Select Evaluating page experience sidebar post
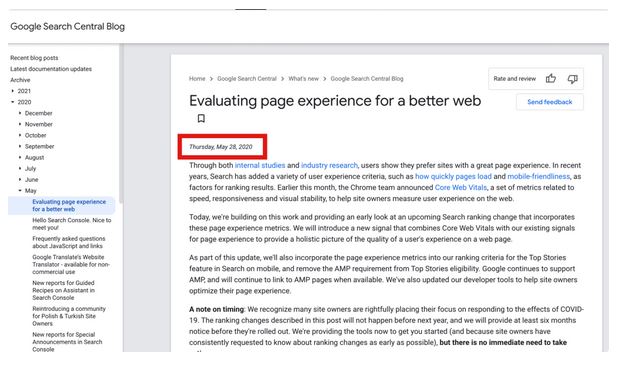Viewport: 622px width, 374px height. [x=69, y=205]
